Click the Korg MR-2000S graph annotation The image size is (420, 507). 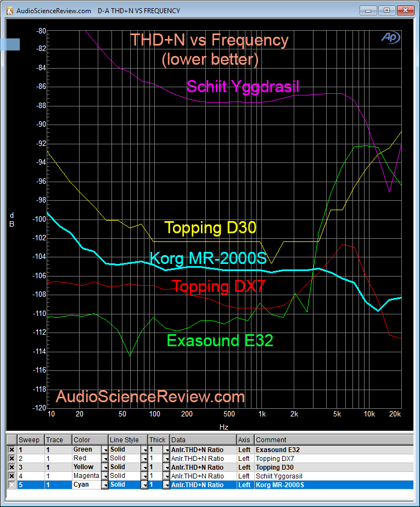pyautogui.click(x=209, y=258)
